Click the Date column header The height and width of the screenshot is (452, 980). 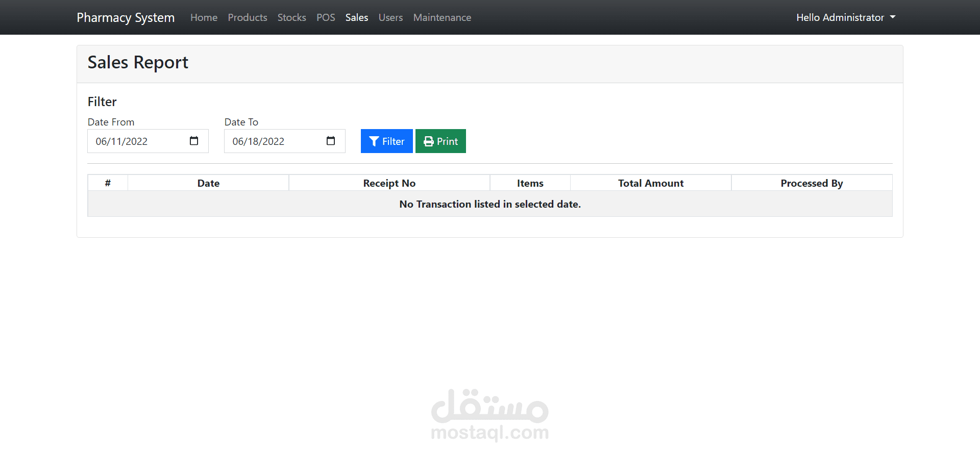tap(208, 183)
